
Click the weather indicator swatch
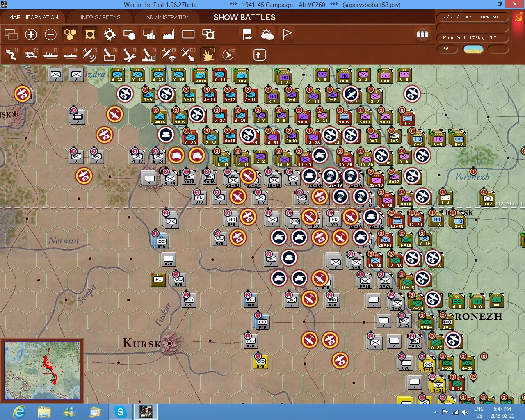tap(473, 49)
